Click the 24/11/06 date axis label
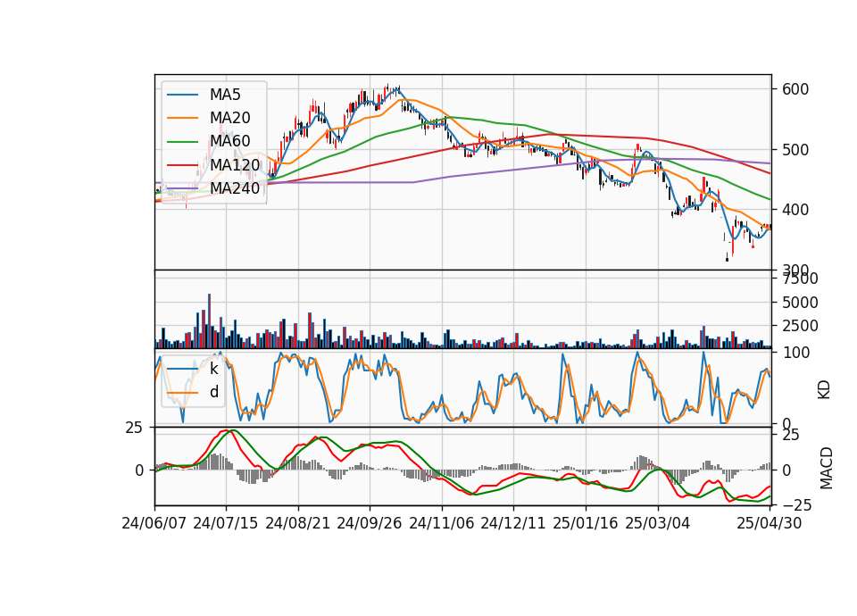This screenshot has width=857, height=616. [x=442, y=523]
